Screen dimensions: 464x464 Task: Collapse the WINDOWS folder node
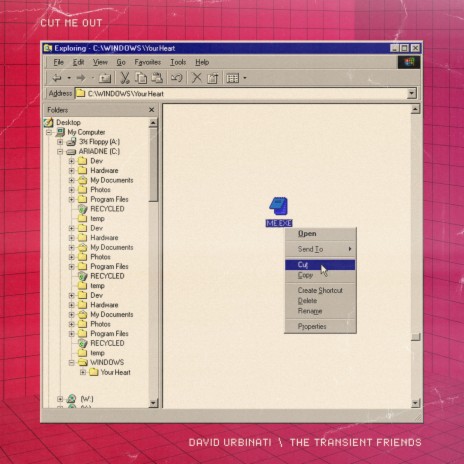[x=71, y=363]
